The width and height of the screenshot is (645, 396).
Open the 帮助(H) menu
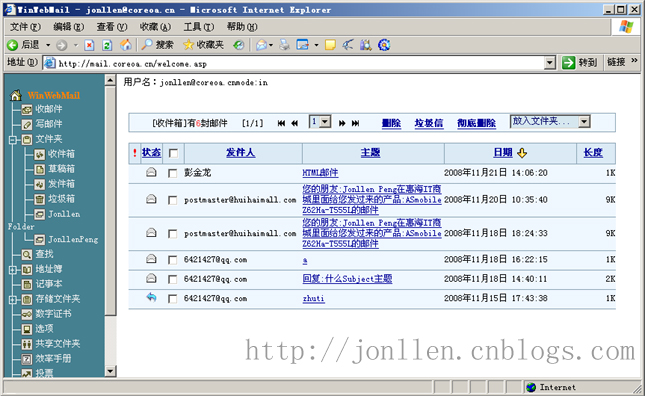click(x=242, y=27)
